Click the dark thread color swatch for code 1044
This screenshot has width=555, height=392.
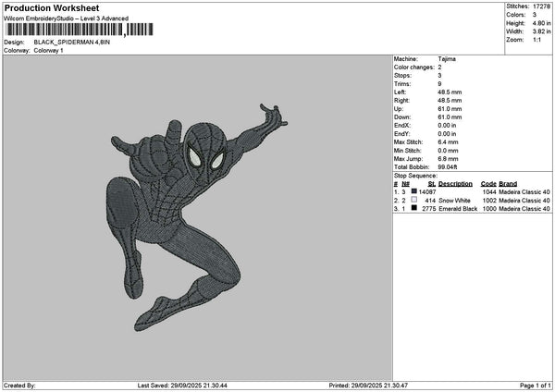click(x=413, y=191)
